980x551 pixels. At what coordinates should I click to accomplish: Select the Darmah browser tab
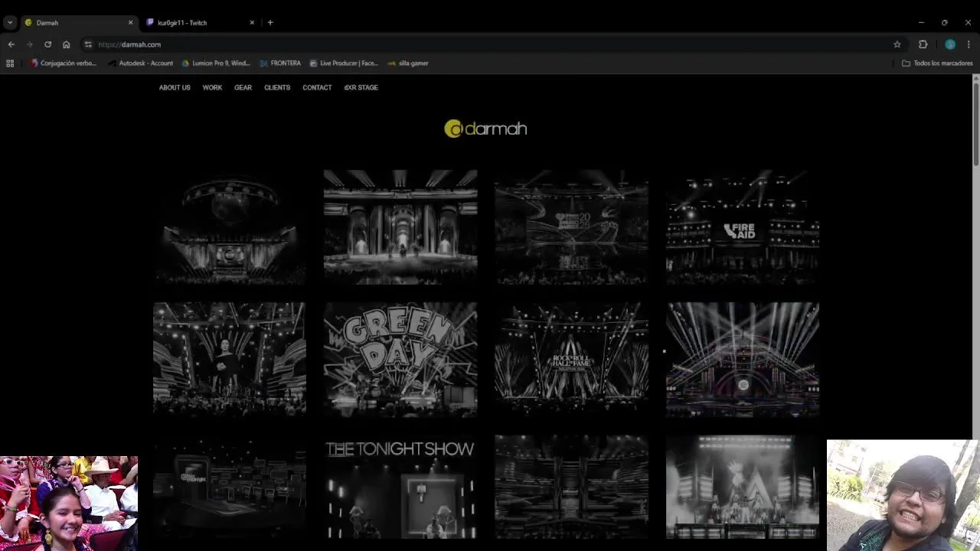pyautogui.click(x=79, y=22)
